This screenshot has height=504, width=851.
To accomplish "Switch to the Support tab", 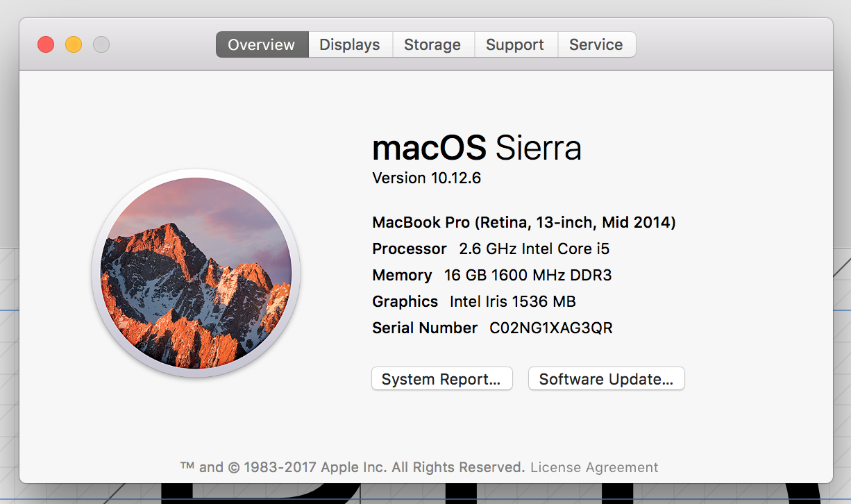I will click(x=515, y=44).
